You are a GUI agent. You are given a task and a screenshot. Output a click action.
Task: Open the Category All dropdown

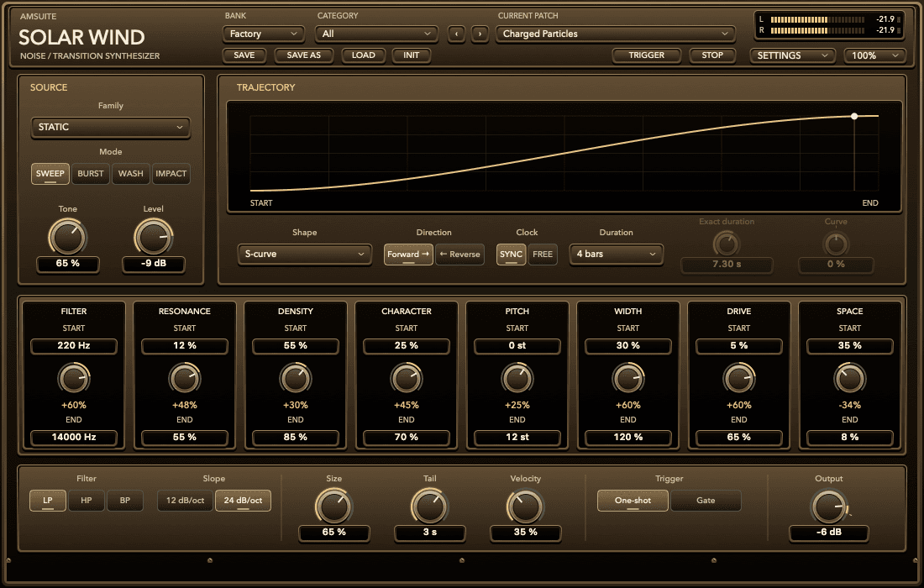point(376,34)
